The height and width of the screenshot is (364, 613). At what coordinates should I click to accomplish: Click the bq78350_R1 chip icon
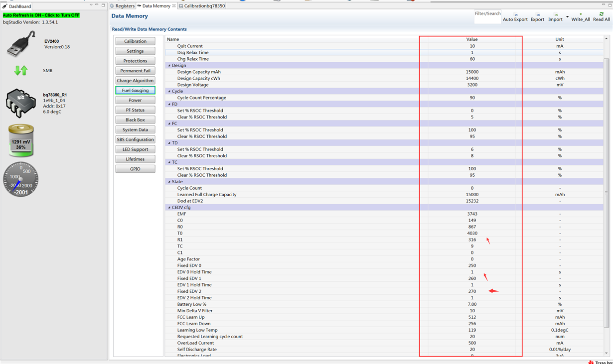pyautogui.click(x=20, y=103)
